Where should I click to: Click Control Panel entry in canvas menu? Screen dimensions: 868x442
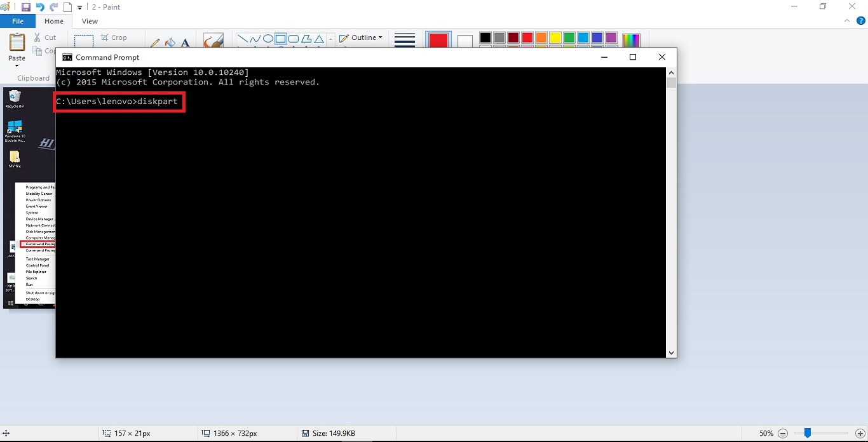coord(37,265)
